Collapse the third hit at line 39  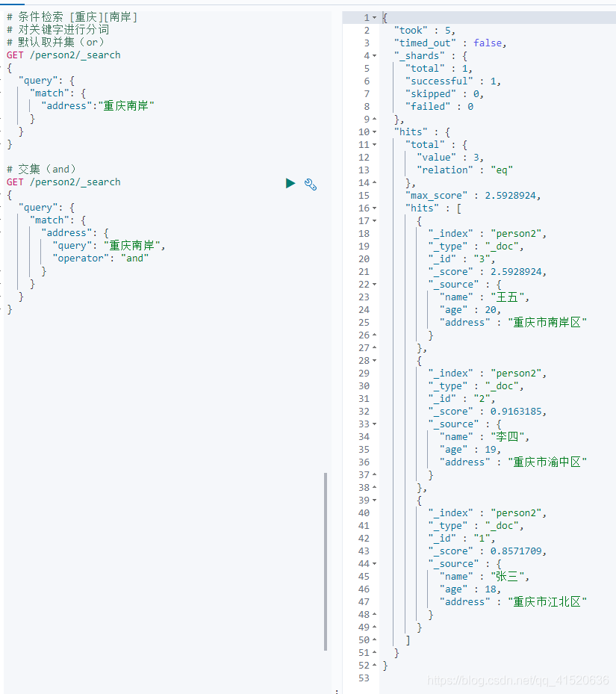coord(374,500)
